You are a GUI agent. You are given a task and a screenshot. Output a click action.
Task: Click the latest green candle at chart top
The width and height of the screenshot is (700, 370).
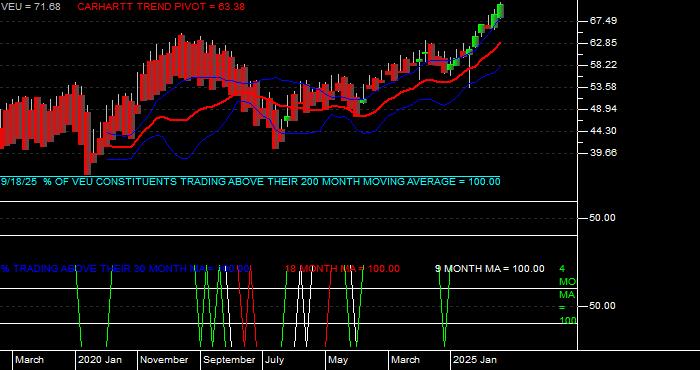click(x=500, y=11)
